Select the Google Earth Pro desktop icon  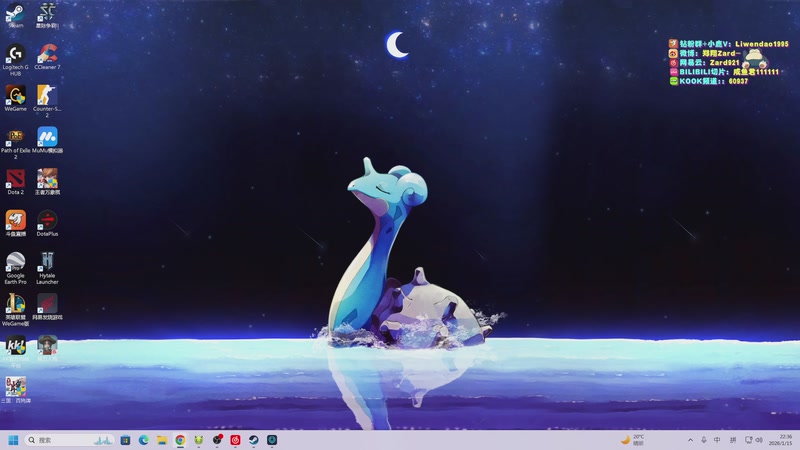pyautogui.click(x=15, y=268)
